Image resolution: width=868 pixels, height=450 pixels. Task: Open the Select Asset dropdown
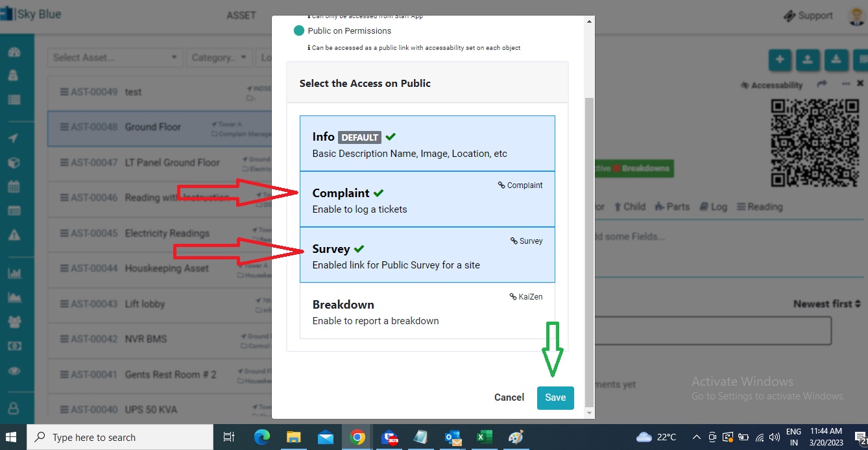click(114, 57)
